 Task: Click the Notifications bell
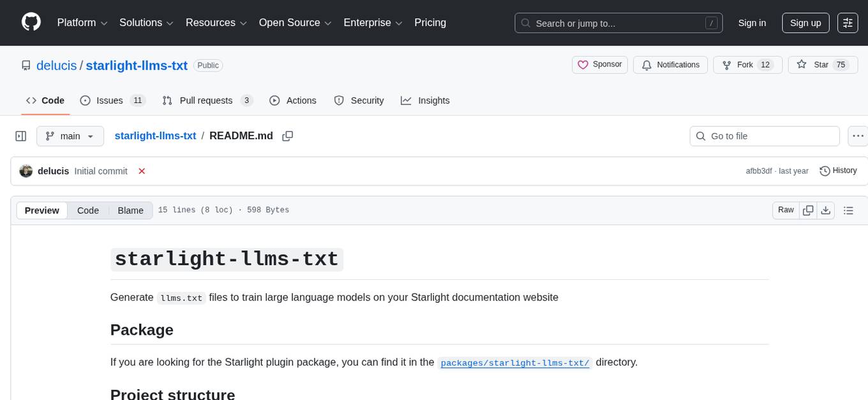(670, 65)
